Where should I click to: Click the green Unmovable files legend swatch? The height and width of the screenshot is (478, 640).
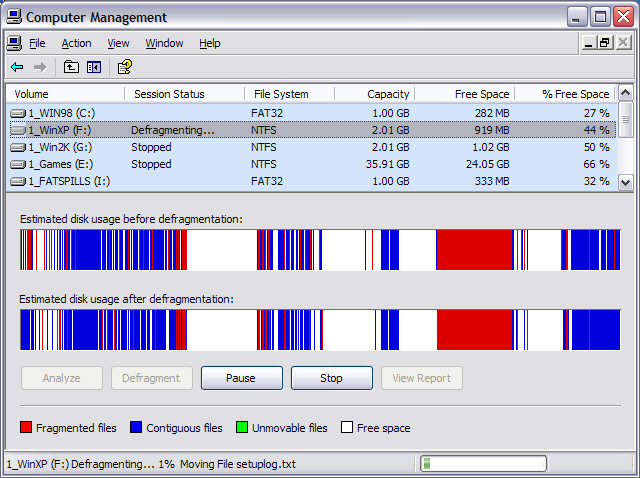pyautogui.click(x=242, y=427)
